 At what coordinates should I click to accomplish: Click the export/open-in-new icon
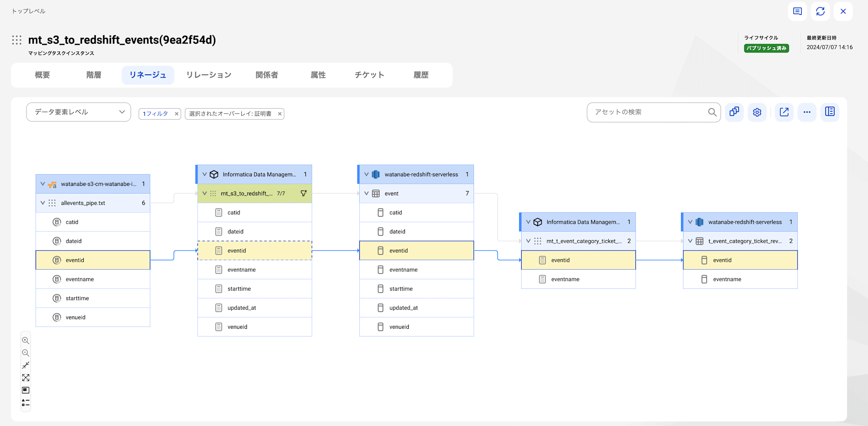[784, 112]
